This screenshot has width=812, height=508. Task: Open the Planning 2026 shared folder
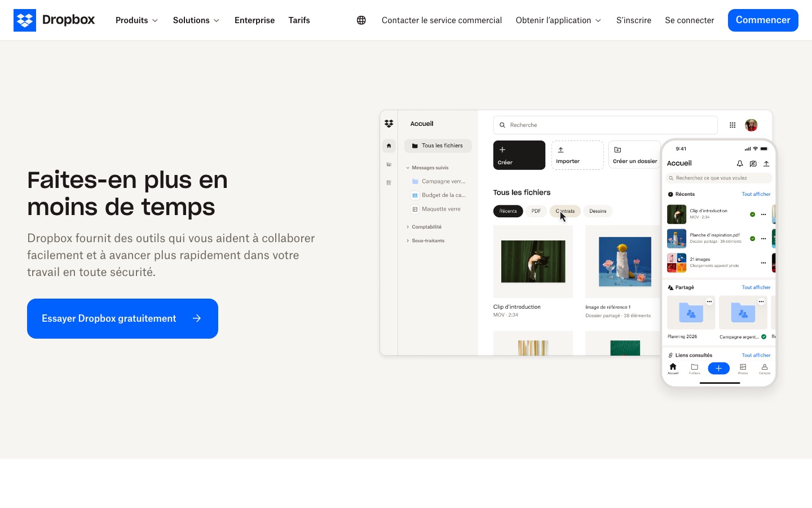pyautogui.click(x=691, y=312)
